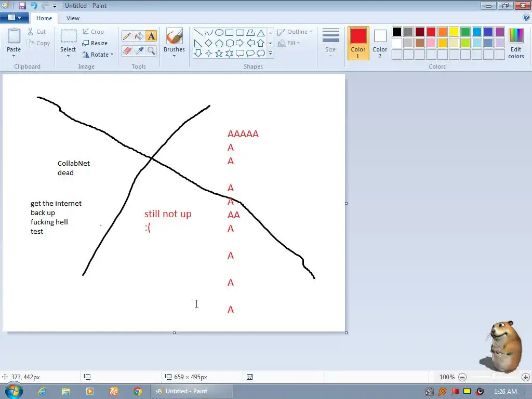The height and width of the screenshot is (399, 532).
Task: Select the Pencil tool
Action: tap(127, 36)
